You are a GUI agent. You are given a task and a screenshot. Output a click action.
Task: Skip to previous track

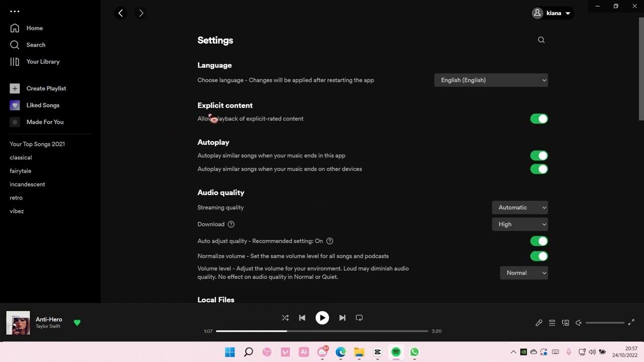[302, 318]
